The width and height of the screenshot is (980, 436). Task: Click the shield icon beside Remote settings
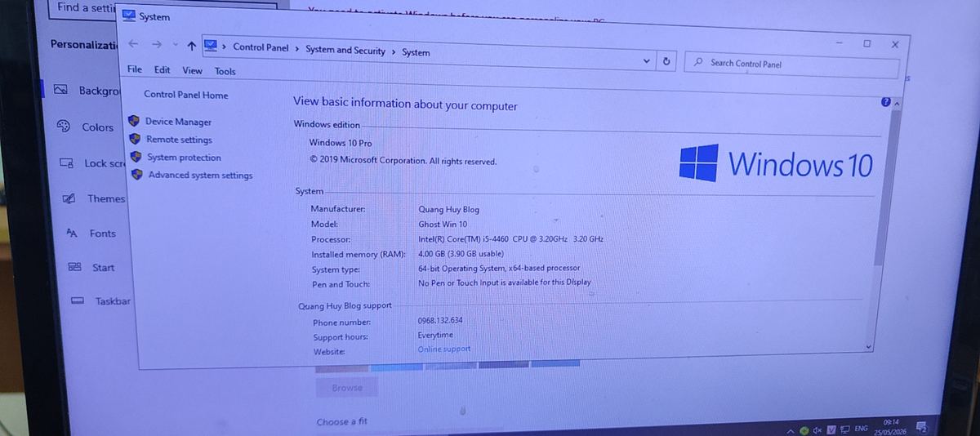136,139
